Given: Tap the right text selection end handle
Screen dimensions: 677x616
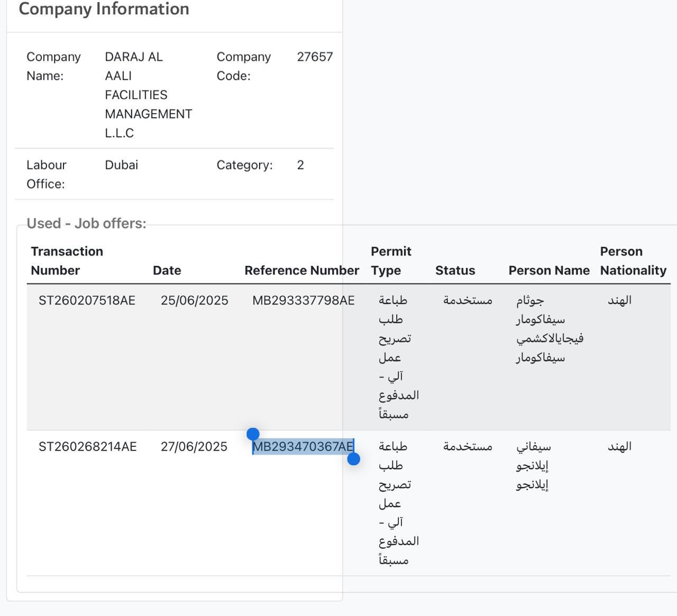Looking at the screenshot, I should coord(354,459).
